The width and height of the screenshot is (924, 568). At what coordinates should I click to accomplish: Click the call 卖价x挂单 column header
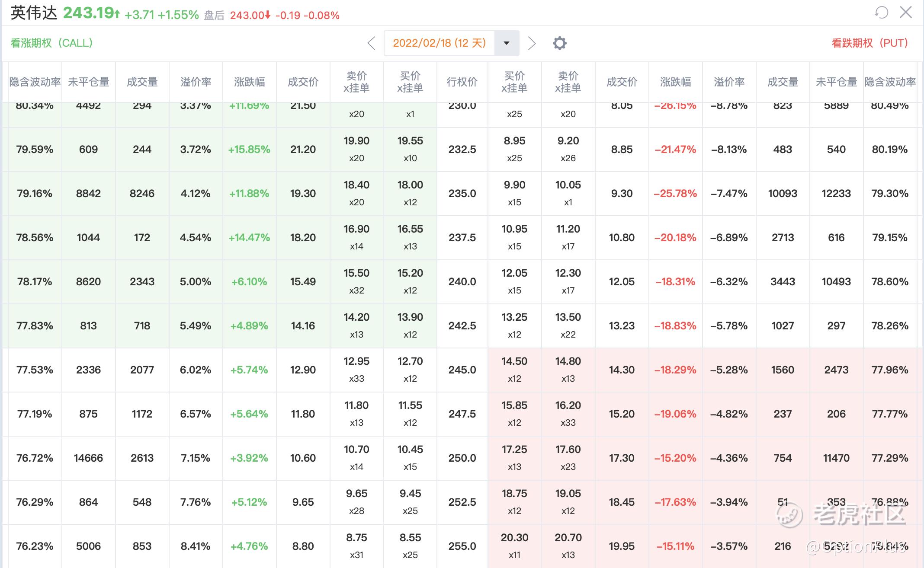tap(357, 82)
